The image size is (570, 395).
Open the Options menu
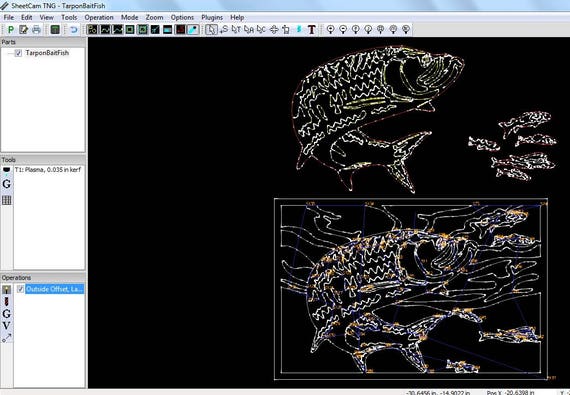click(x=182, y=17)
